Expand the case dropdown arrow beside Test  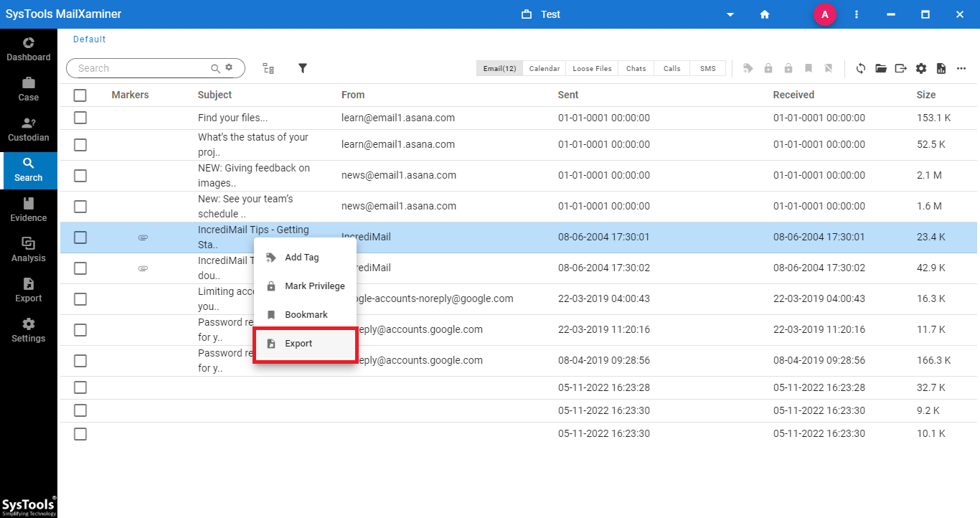(730, 14)
